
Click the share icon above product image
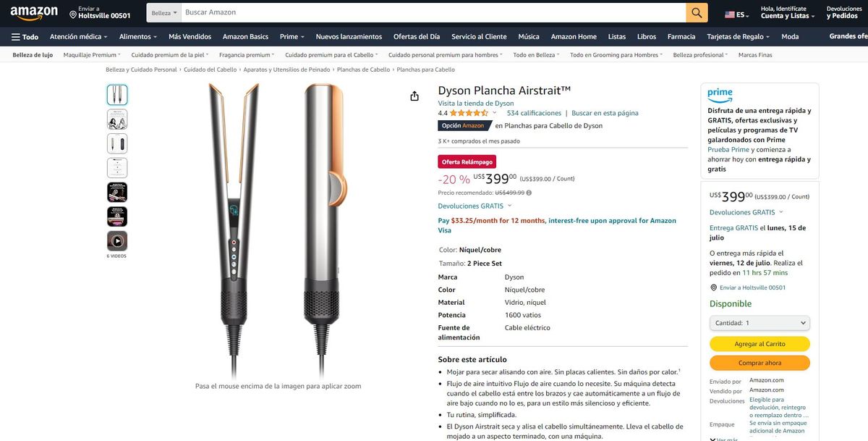pyautogui.click(x=414, y=96)
